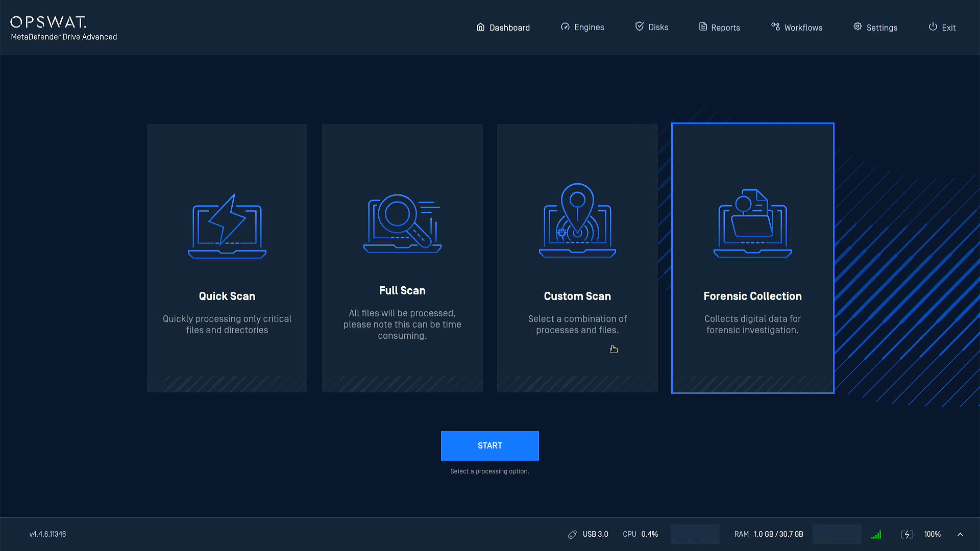Click Full Scan description about time consuming
Viewport: 980px width, 551px height.
coord(402,324)
